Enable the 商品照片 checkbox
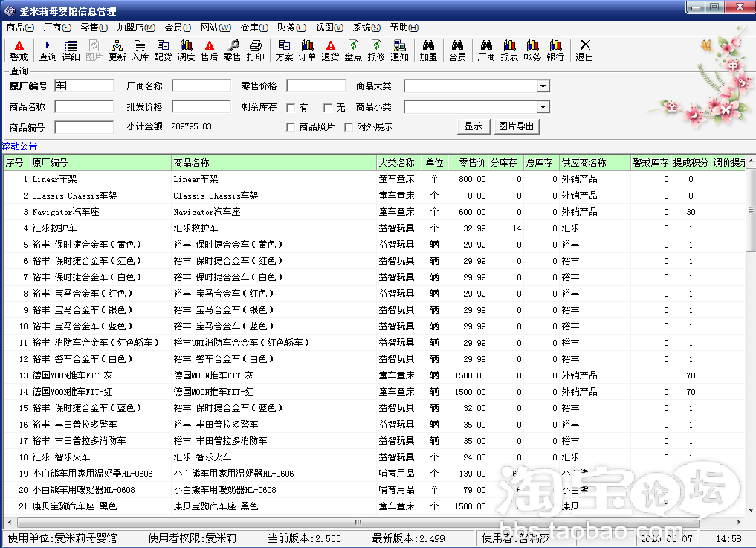Viewport: 756px width, 548px height. pyautogui.click(x=291, y=127)
